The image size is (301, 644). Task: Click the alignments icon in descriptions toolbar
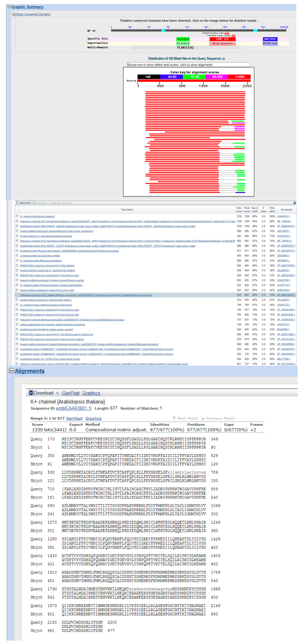pyautogui.click(x=17, y=203)
